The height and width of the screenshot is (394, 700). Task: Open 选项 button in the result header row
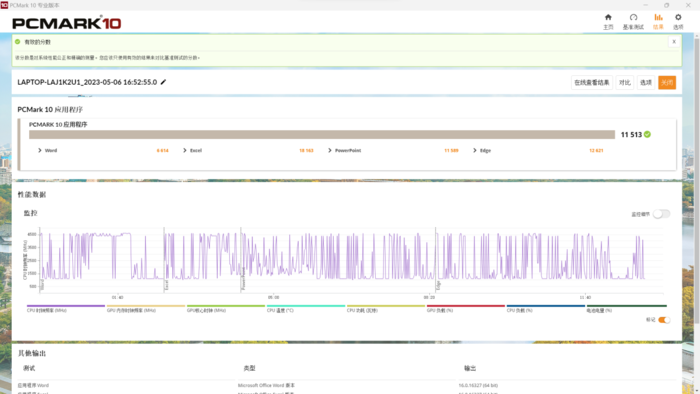click(x=646, y=83)
